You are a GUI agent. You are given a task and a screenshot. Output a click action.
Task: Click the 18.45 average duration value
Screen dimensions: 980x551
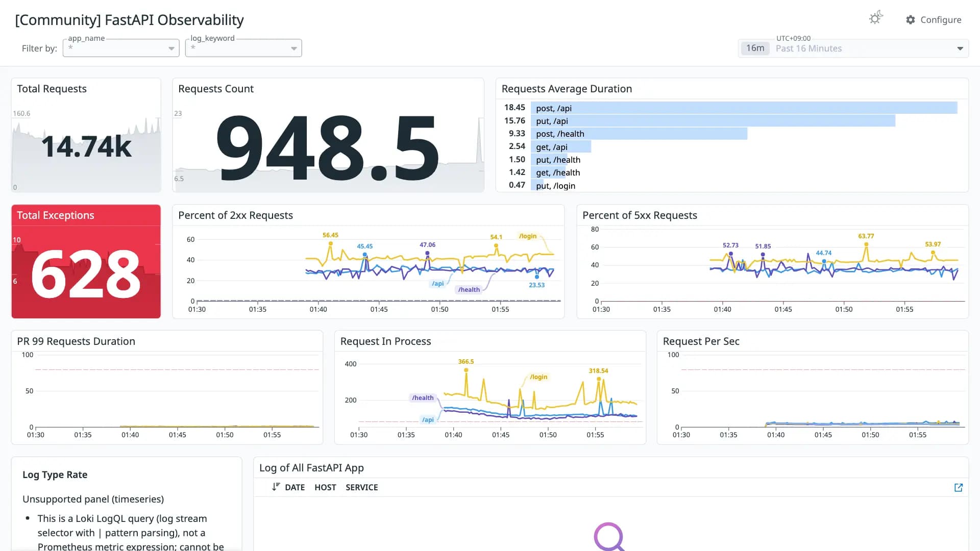pos(514,107)
